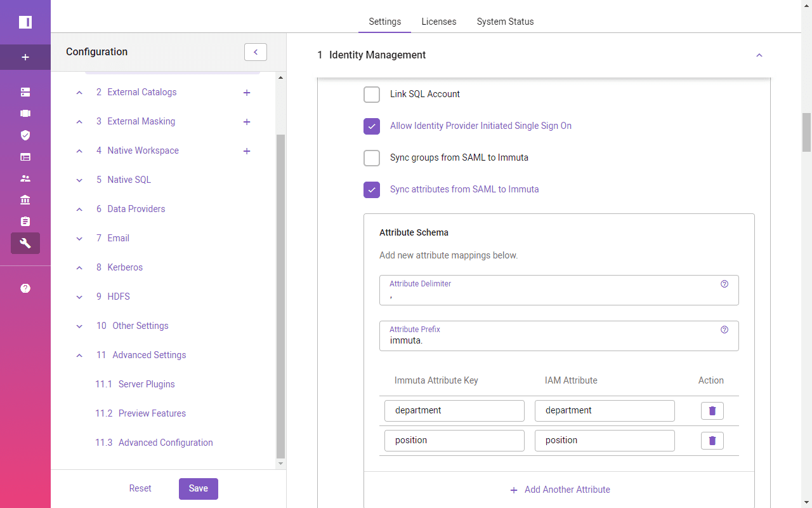Open the plus create menu in sidebar
Screen dimensions: 812x508
pyautogui.click(x=25, y=57)
